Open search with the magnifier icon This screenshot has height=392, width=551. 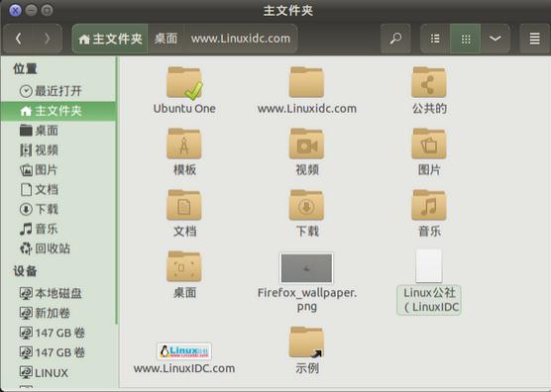pos(395,39)
